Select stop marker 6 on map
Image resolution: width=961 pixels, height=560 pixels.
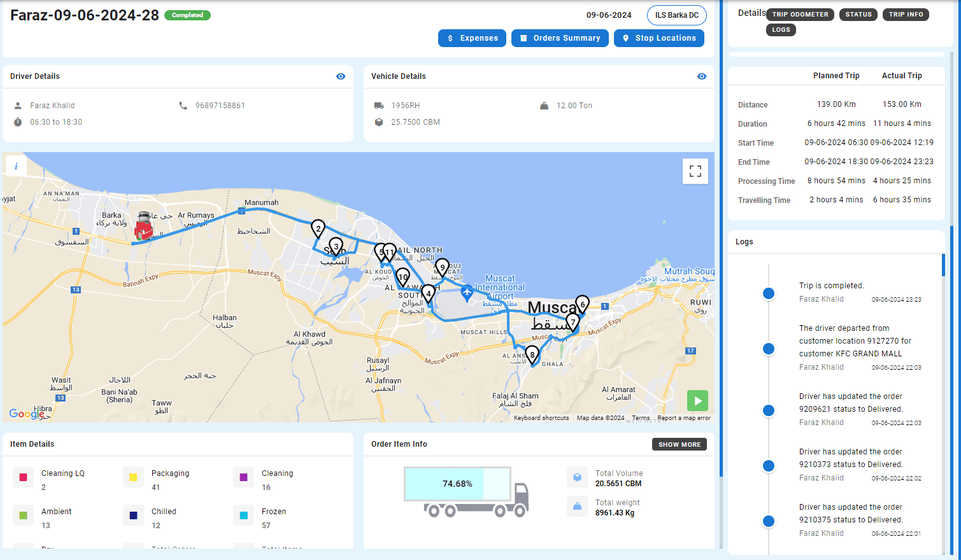click(582, 304)
